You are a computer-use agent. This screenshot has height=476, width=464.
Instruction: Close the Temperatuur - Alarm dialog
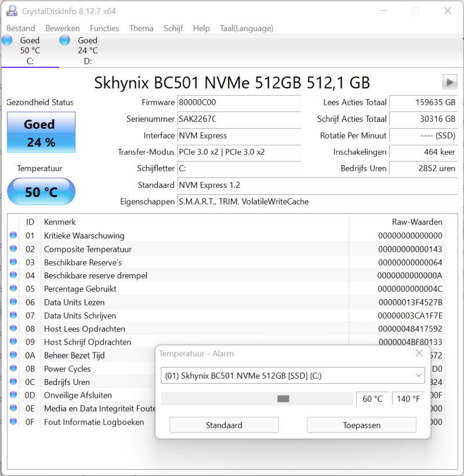[x=419, y=353]
